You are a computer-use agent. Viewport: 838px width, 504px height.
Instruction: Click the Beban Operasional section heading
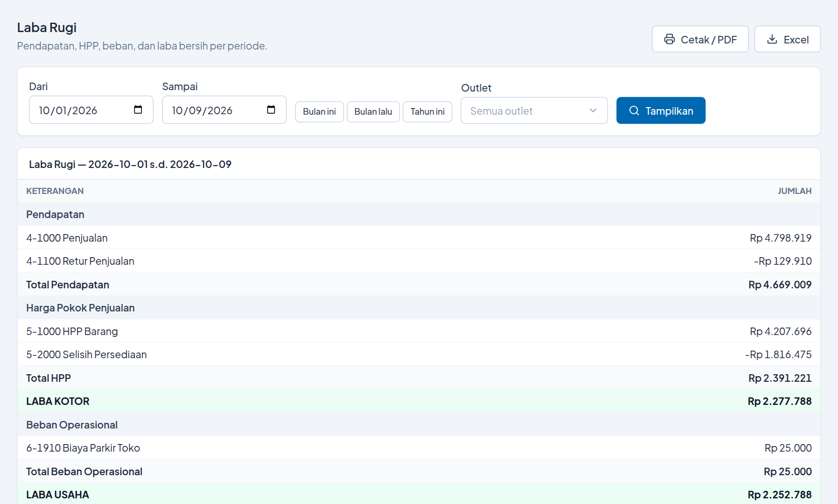point(72,425)
